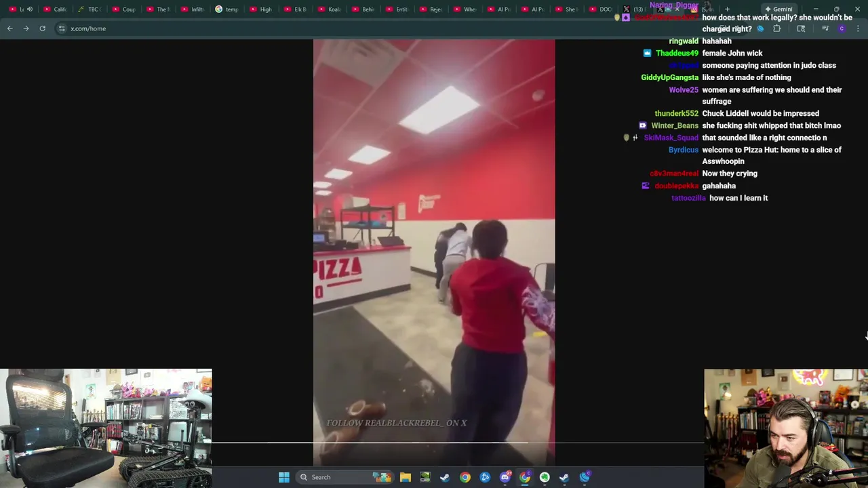This screenshot has width=868, height=488.
Task: Open the 'Behin' YouTube tab
Action: [363, 9]
